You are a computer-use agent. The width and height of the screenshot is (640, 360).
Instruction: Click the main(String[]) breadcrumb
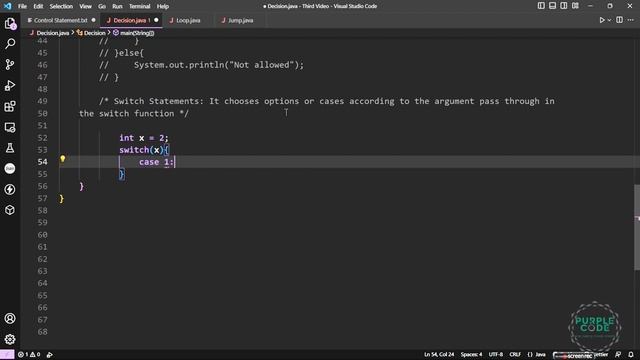point(133,33)
